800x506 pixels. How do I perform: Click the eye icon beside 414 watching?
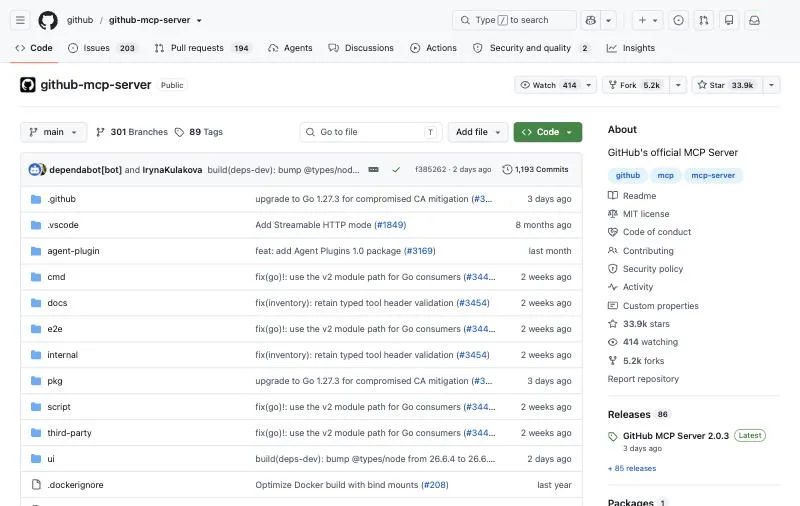coord(613,342)
